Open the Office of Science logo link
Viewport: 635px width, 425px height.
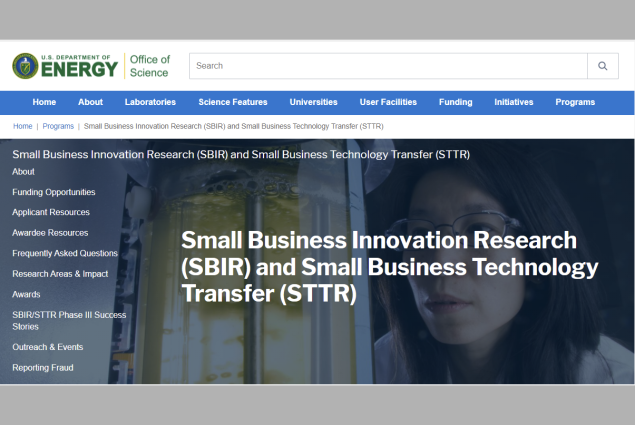pos(149,66)
